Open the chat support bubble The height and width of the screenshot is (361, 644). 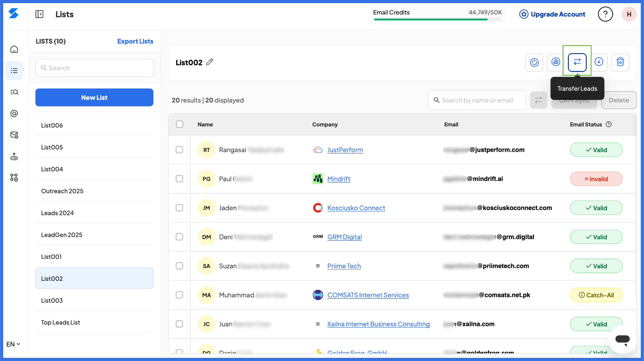point(622,339)
